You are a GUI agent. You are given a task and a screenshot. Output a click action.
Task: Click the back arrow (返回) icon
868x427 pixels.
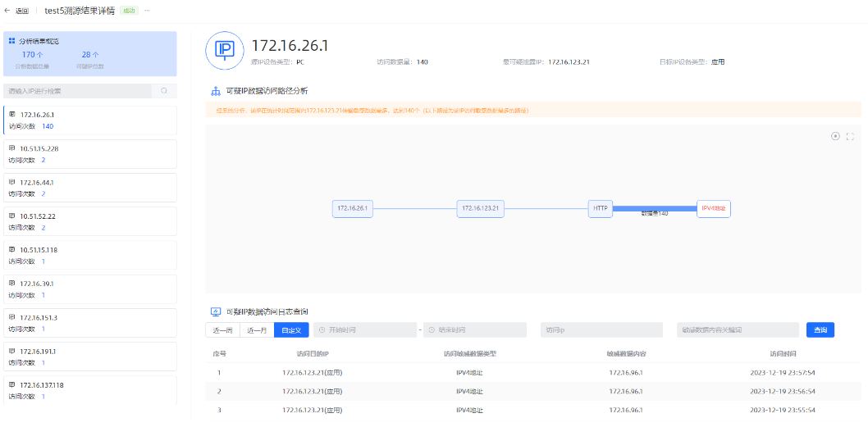pos(8,11)
